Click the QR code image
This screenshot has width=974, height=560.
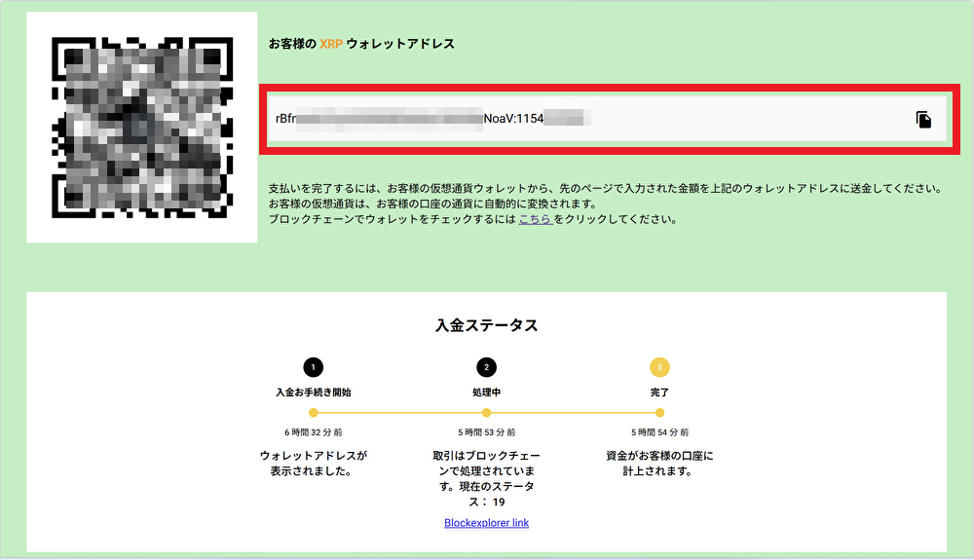(x=142, y=128)
